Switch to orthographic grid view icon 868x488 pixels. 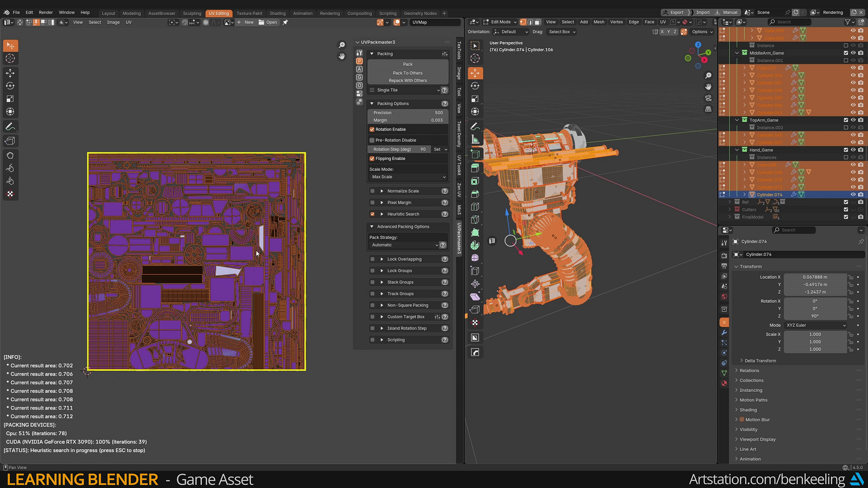click(x=708, y=109)
